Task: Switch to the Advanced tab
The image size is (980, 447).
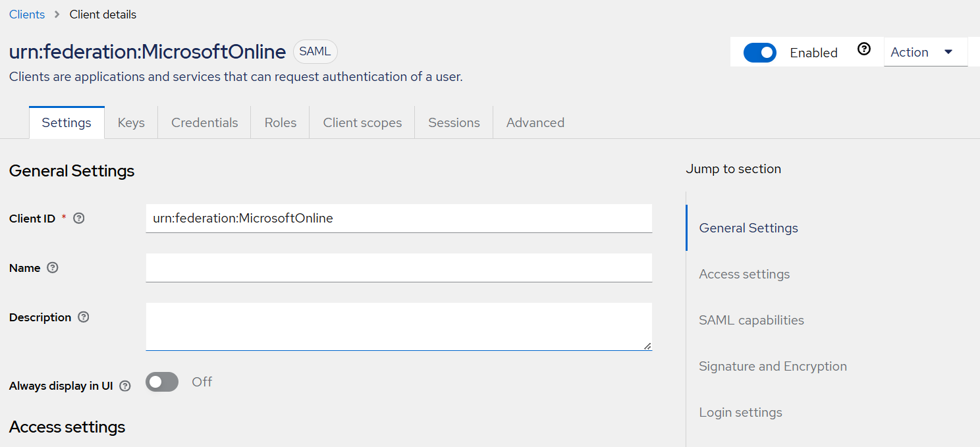Action: coord(535,122)
